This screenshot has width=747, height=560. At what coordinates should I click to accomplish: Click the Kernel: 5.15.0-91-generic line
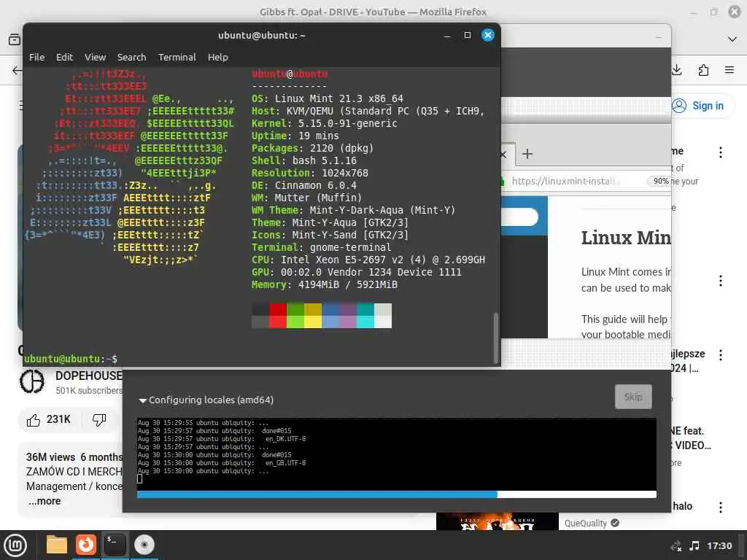[x=325, y=123]
